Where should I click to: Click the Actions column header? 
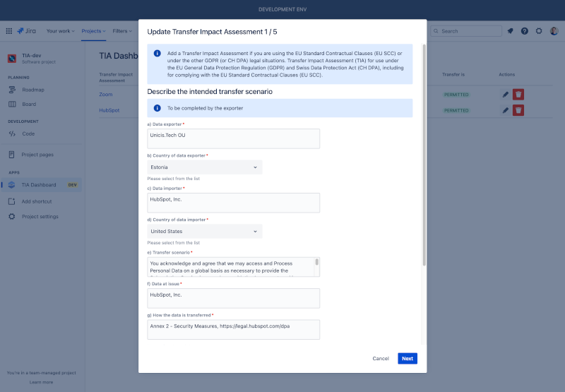point(506,75)
